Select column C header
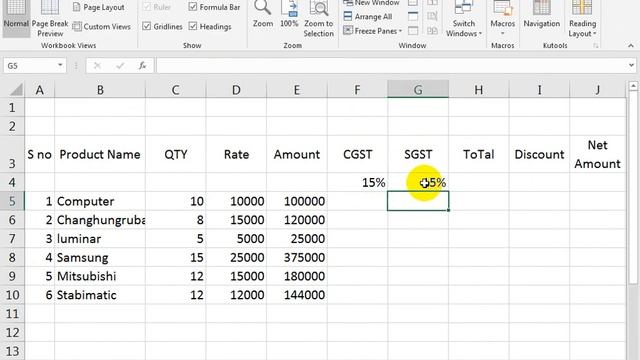Image resolution: width=640 pixels, height=360 pixels. pyautogui.click(x=176, y=90)
